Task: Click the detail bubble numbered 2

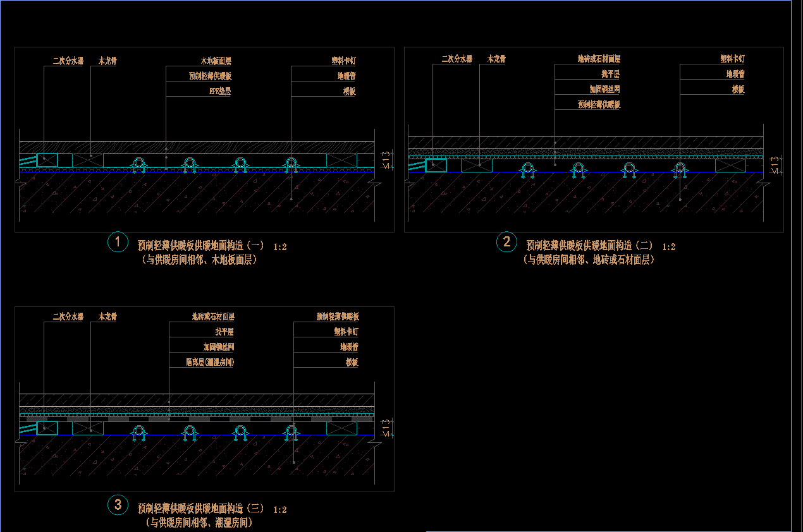Action: (x=506, y=241)
